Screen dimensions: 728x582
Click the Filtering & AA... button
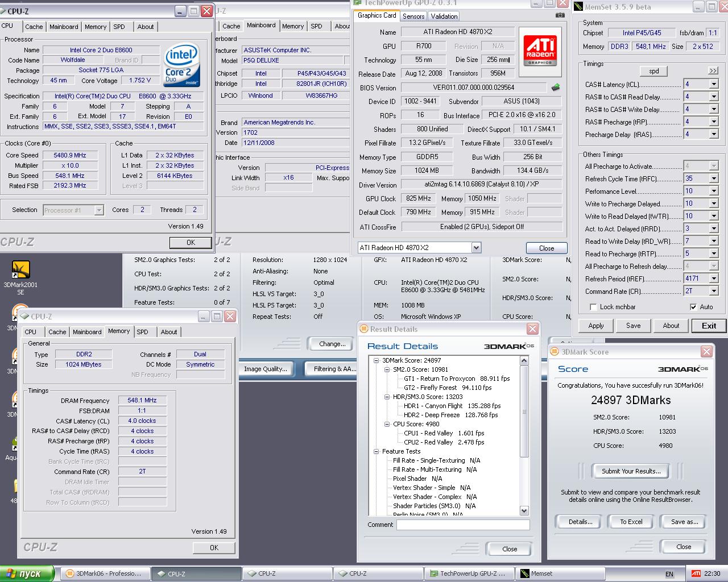pyautogui.click(x=334, y=369)
